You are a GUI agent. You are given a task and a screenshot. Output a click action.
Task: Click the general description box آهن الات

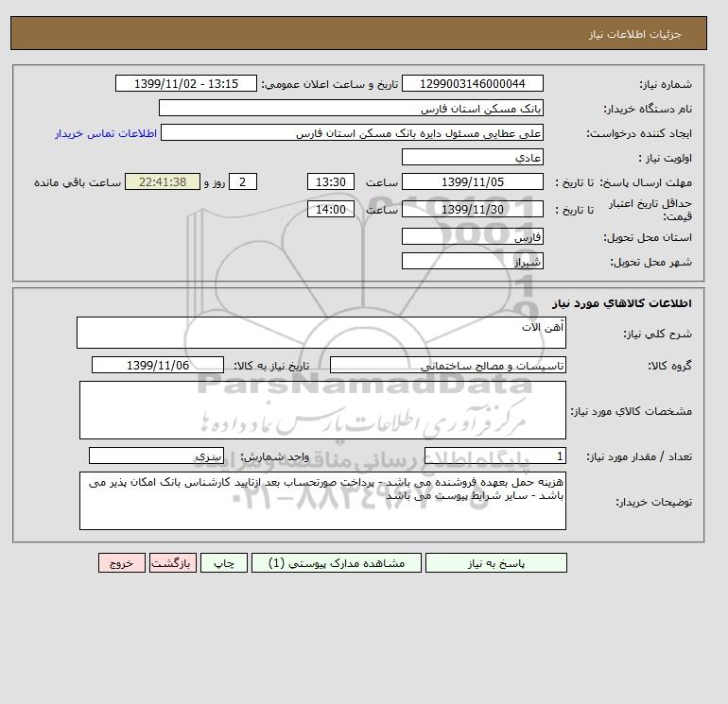coord(321,333)
